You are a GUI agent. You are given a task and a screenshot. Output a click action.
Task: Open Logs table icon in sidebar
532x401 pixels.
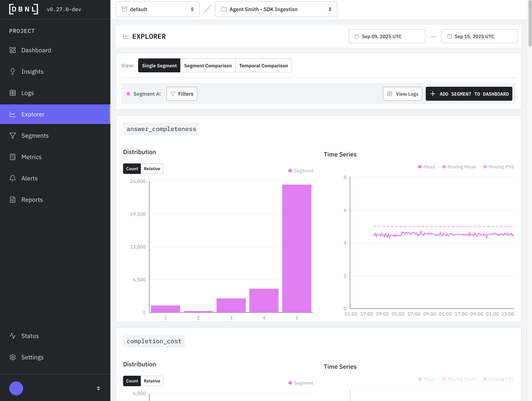pyautogui.click(x=12, y=93)
